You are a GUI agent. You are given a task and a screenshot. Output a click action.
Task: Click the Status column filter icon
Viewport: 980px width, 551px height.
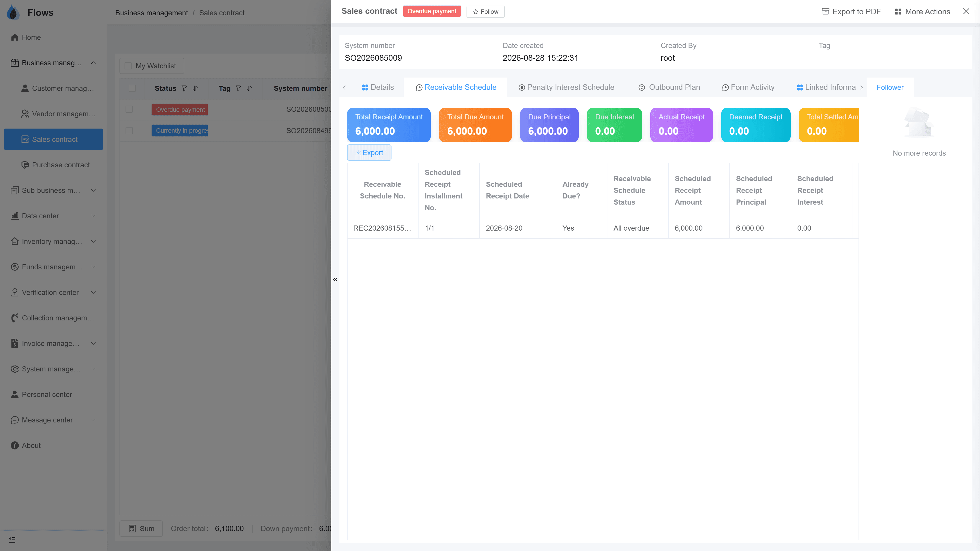pyautogui.click(x=184, y=88)
